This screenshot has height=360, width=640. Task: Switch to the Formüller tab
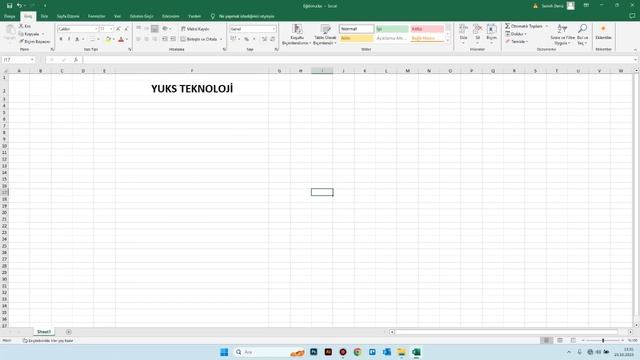[97, 16]
